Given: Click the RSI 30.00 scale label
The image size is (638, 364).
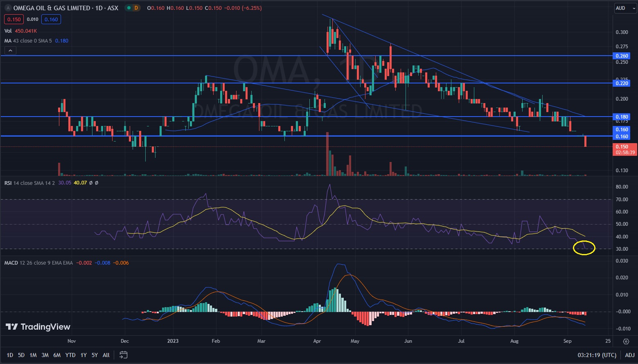Looking at the screenshot, I should coord(622,249).
